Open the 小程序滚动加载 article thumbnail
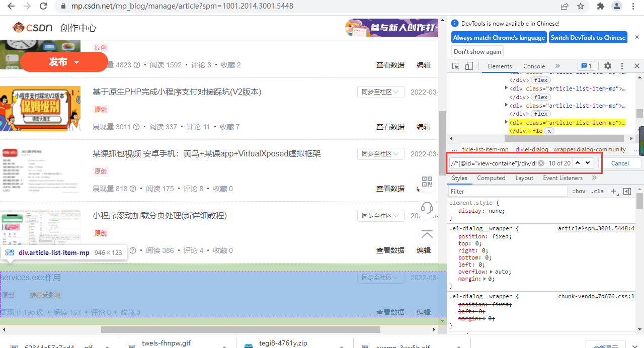Image resolution: width=644 pixels, height=348 pixels. [x=40, y=233]
